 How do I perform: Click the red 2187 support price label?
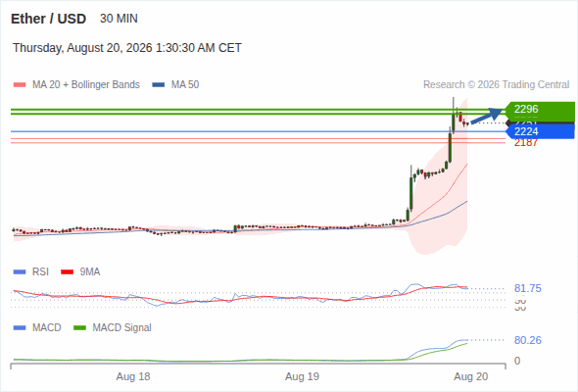(x=526, y=143)
